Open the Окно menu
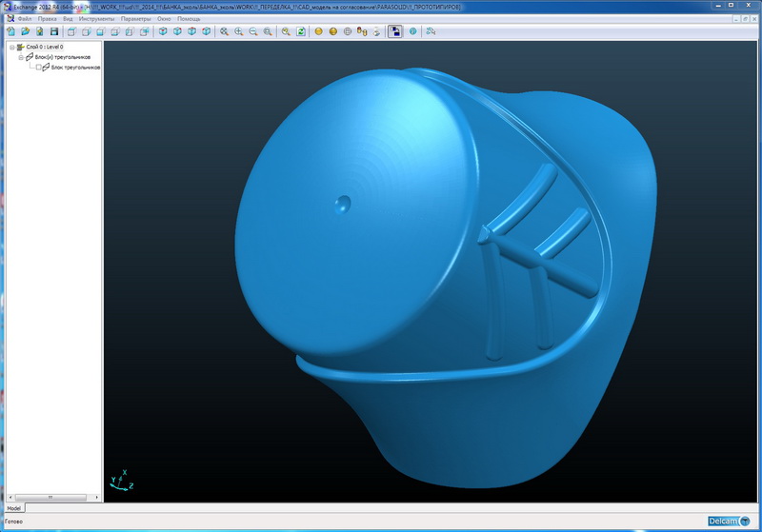The width and height of the screenshot is (762, 532). [164, 19]
